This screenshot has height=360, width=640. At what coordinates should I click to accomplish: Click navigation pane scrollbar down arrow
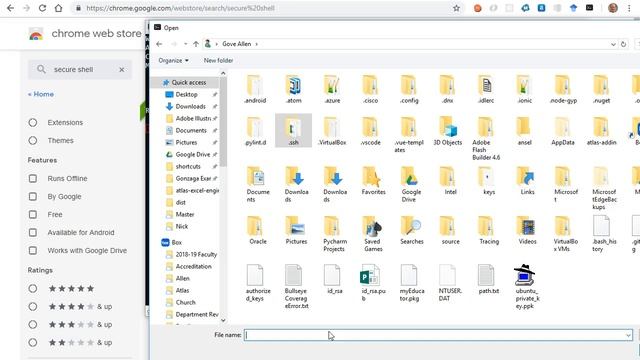pos(223,320)
